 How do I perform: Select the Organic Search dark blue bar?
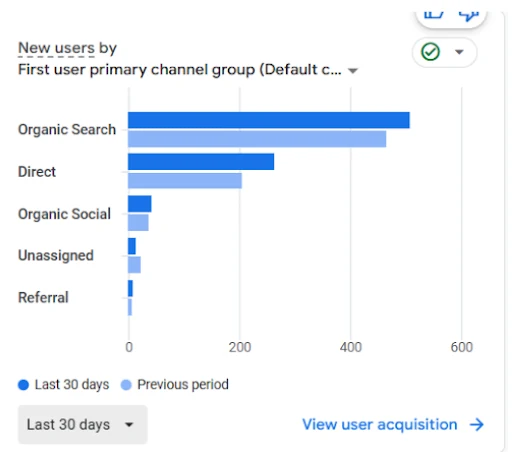click(x=269, y=120)
